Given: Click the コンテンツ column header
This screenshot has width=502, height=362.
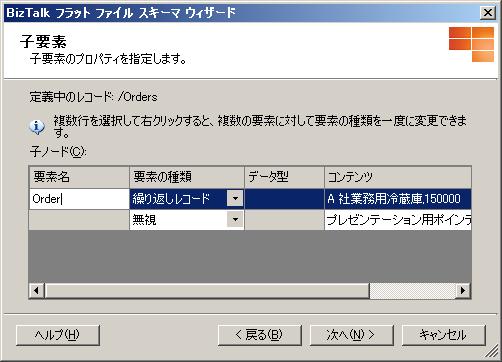Looking at the screenshot, I should click(398, 177).
